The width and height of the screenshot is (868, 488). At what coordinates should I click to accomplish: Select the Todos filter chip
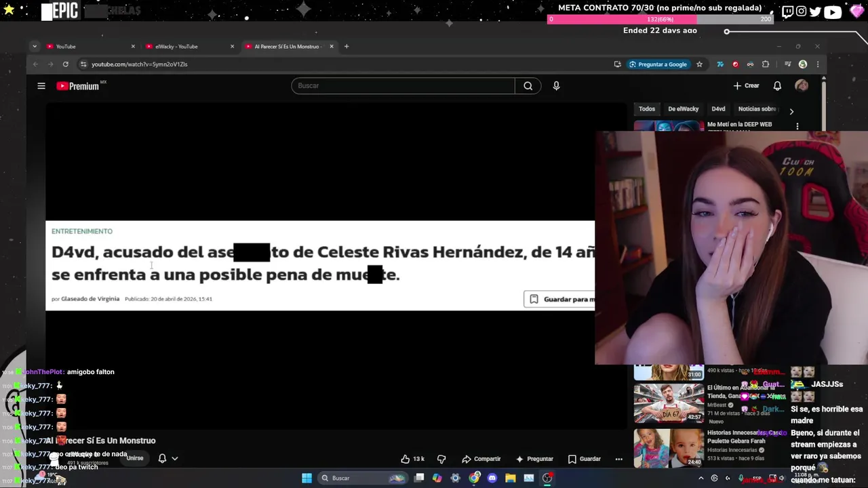[x=647, y=109]
